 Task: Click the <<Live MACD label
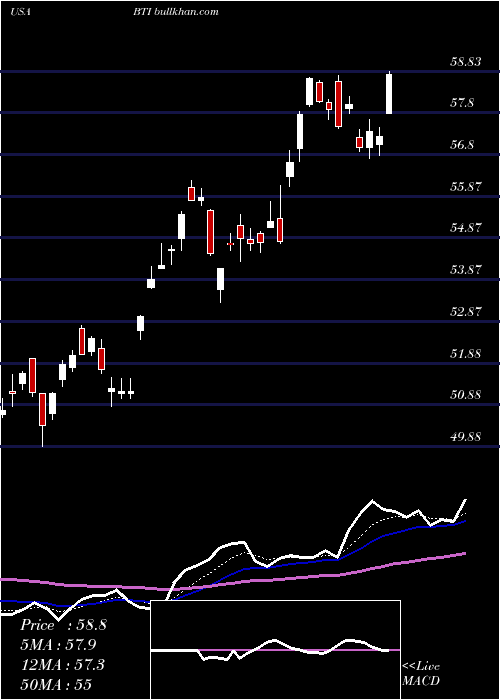pyautogui.click(x=421, y=673)
